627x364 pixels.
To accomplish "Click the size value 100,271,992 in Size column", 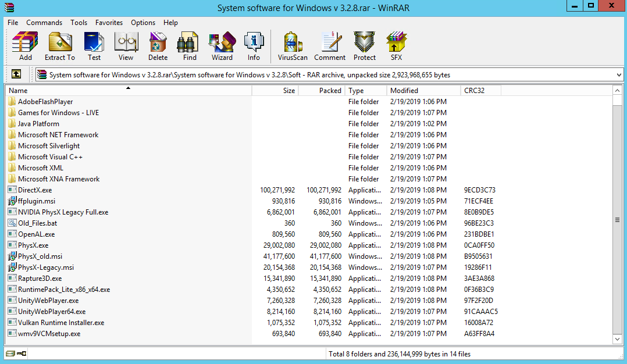I will coord(277,190).
